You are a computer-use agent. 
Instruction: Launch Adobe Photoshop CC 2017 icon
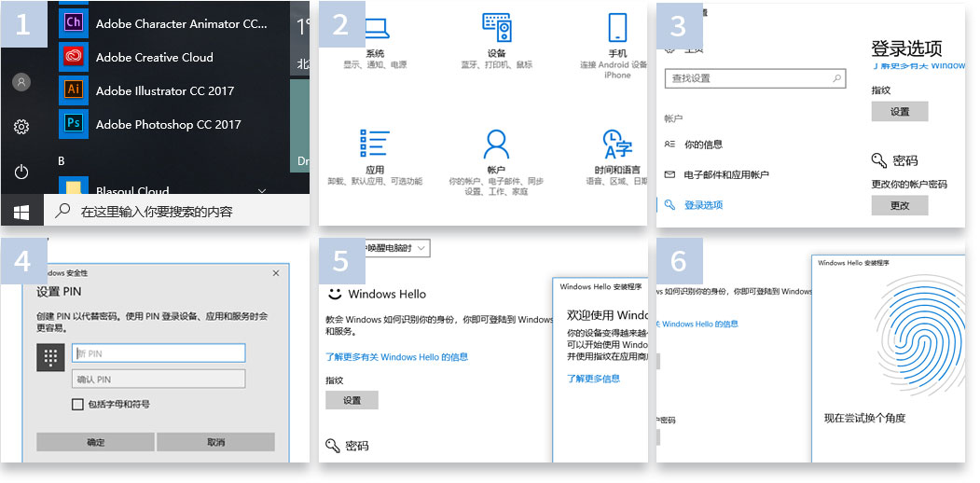[x=73, y=124]
